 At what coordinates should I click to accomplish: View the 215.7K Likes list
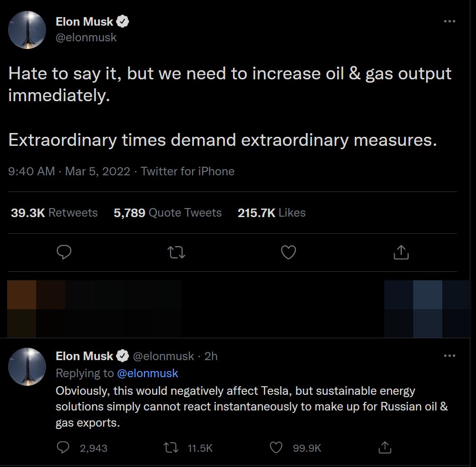pos(272,213)
